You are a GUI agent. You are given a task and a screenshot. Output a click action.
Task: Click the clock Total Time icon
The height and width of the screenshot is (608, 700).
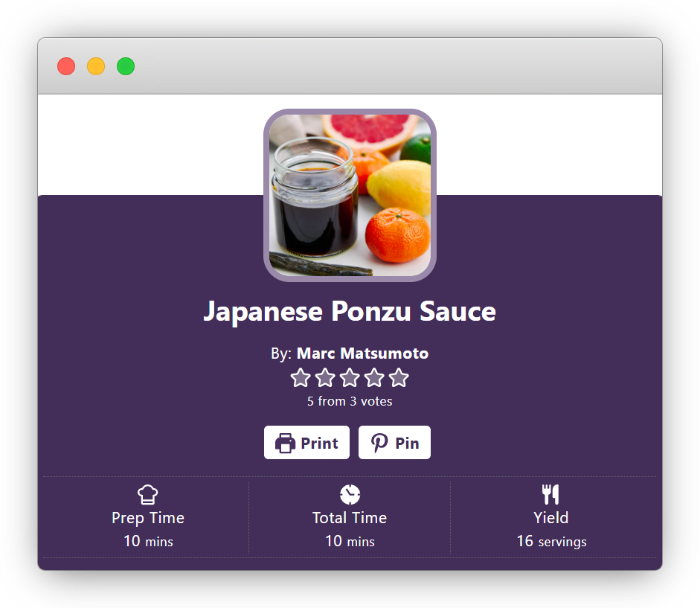pos(350,495)
